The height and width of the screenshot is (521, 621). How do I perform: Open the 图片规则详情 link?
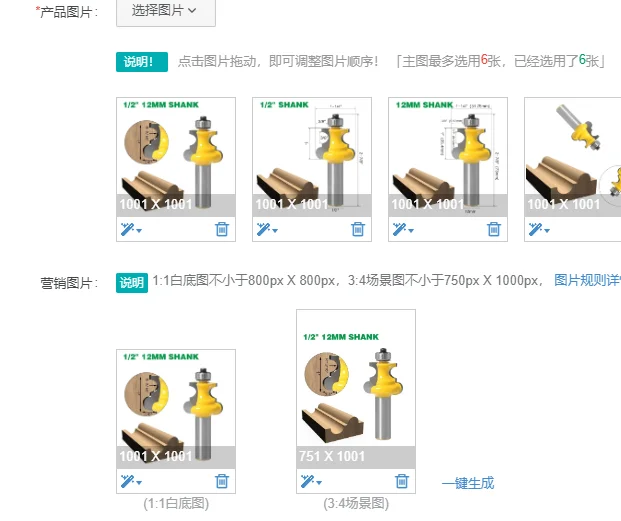tap(587, 280)
